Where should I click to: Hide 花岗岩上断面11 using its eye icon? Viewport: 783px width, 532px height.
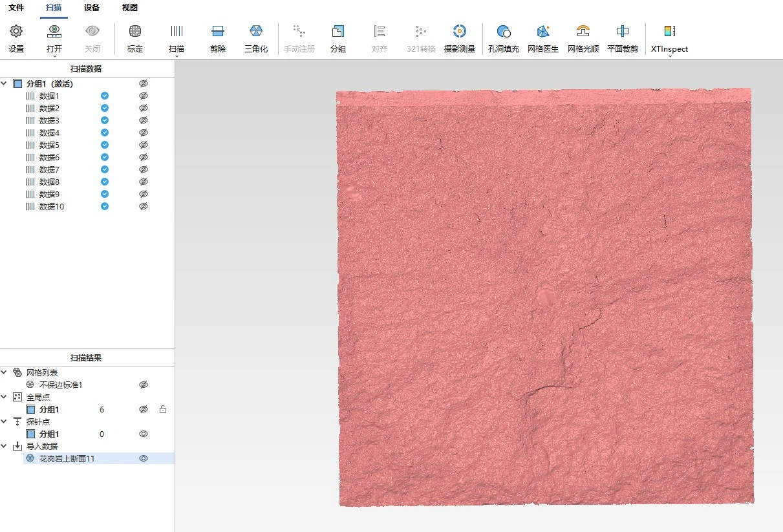tap(144, 458)
